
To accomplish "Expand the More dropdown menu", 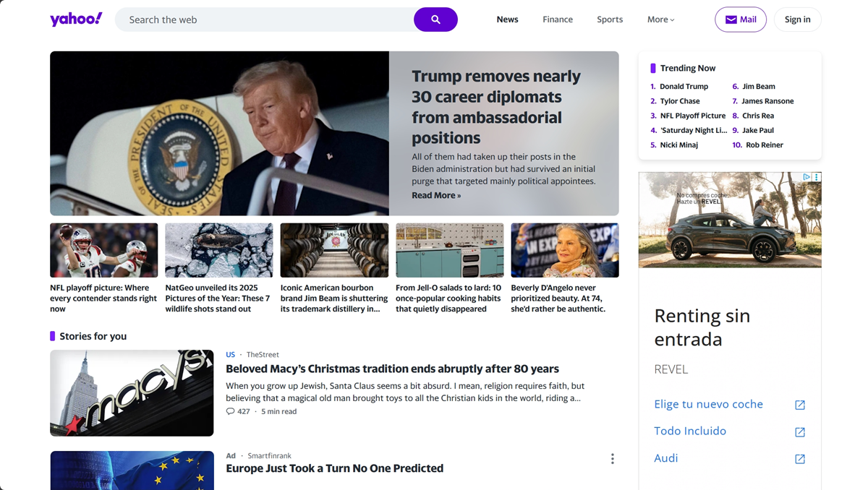I will (660, 20).
